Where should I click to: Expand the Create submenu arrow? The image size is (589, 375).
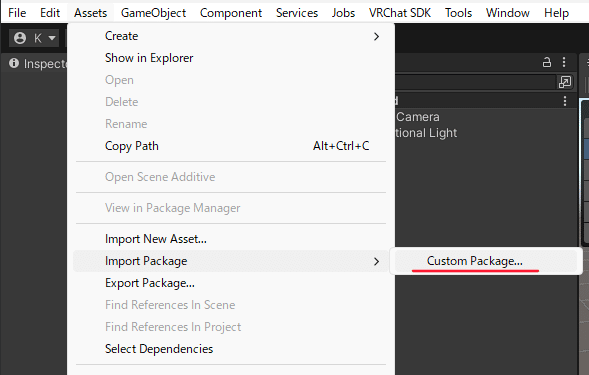pyautogui.click(x=376, y=36)
